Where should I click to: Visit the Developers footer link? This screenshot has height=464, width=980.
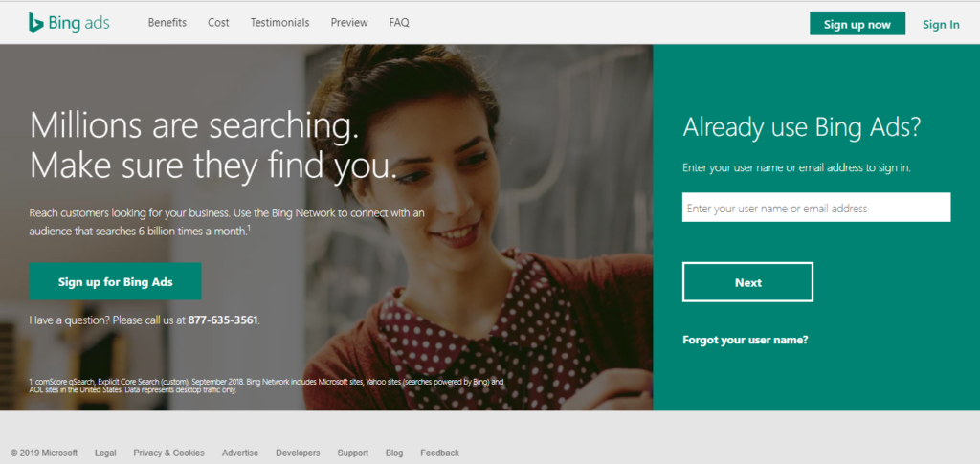[298, 453]
